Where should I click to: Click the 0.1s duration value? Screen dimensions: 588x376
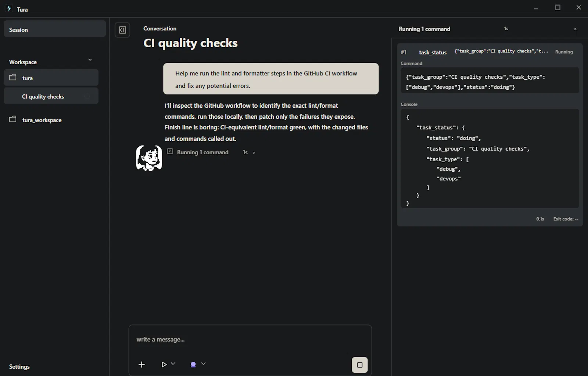tap(540, 219)
